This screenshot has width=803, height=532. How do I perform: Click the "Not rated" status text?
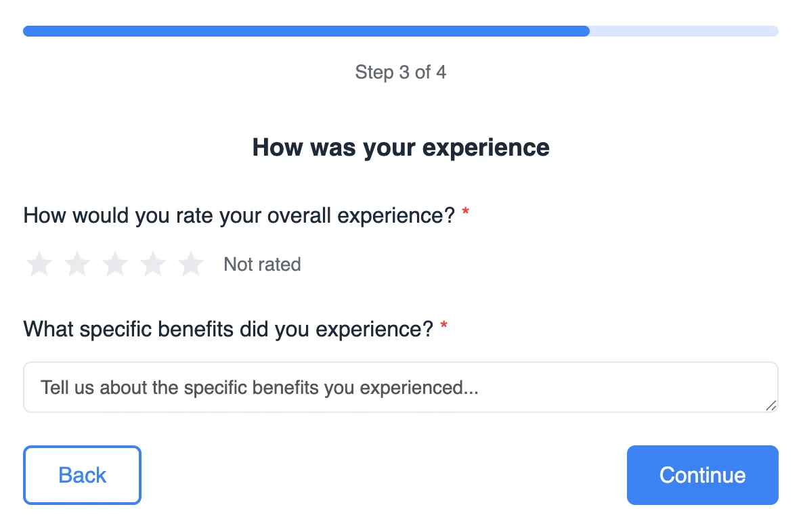[262, 264]
